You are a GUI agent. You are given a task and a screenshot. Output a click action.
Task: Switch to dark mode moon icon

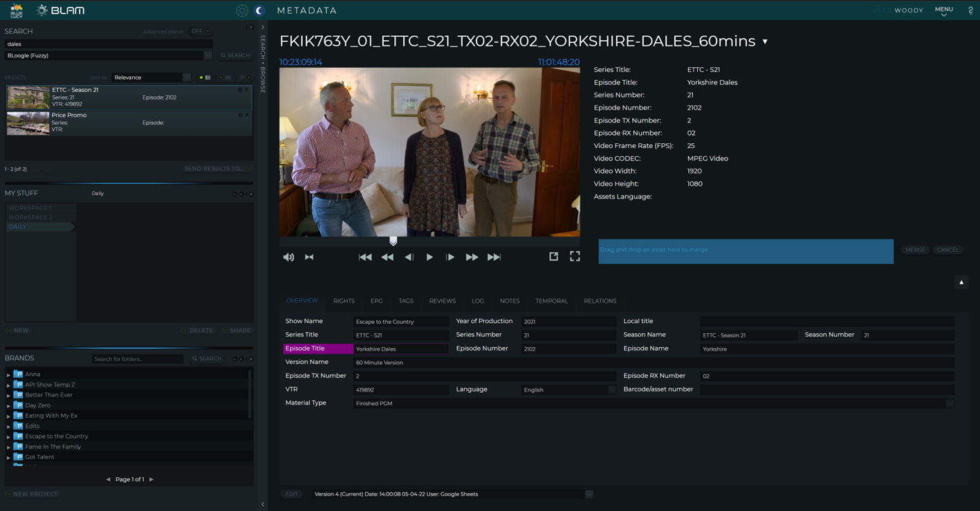pyautogui.click(x=260, y=10)
